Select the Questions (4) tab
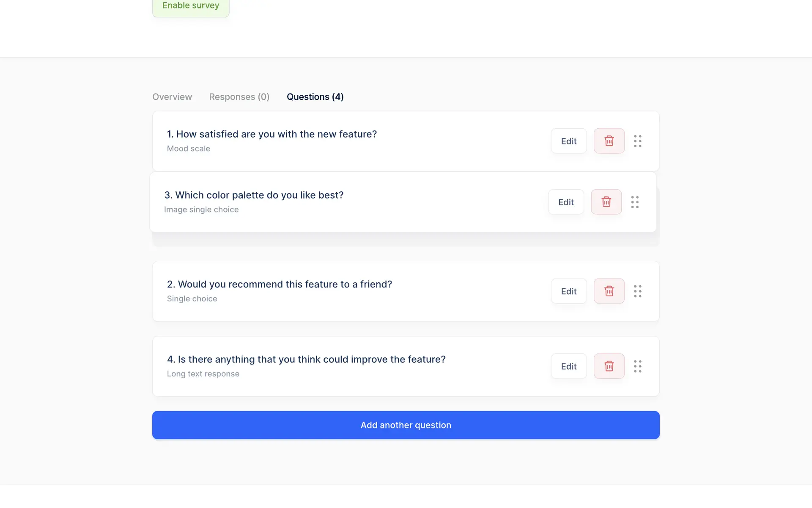 pyautogui.click(x=315, y=97)
